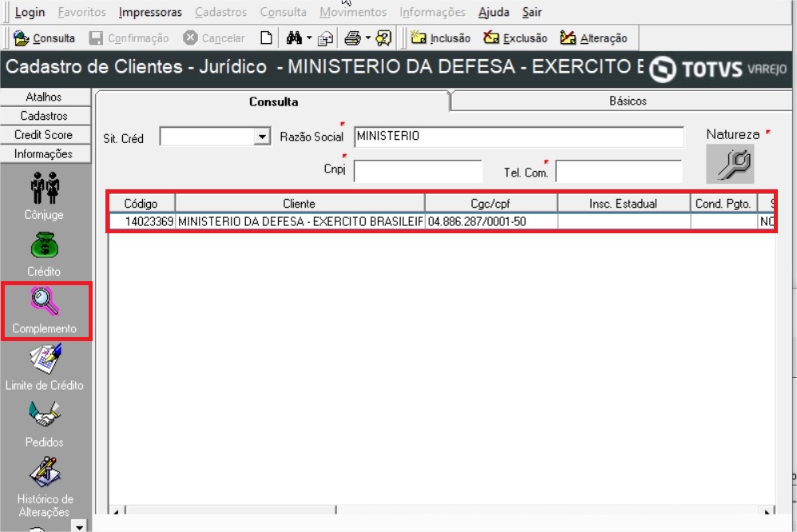Click the Cgc/cpf column header
797x532 pixels.
490,204
